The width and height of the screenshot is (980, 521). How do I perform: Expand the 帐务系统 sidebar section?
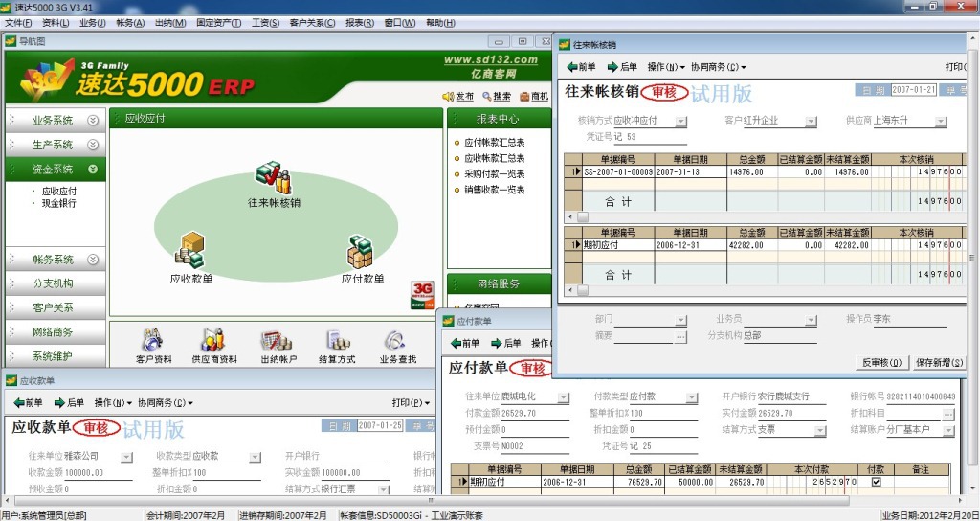coord(93,259)
